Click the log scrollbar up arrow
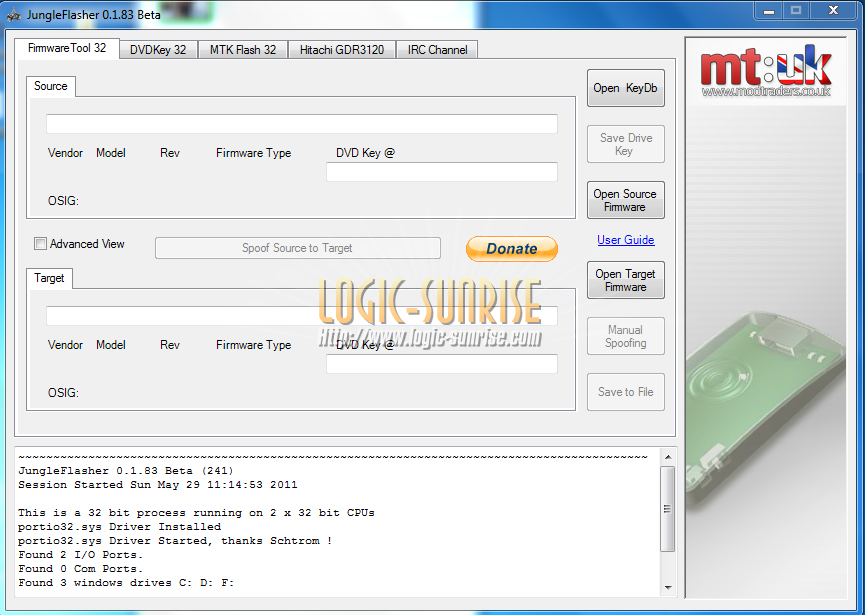 pyautogui.click(x=668, y=457)
